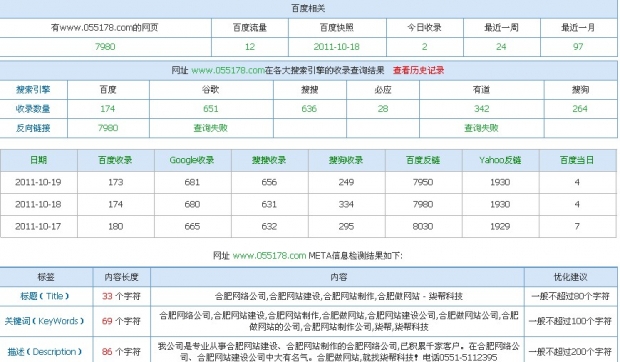Click the 必应 收录数量 value 28
This screenshot has height=362, width=620.
[x=383, y=109]
